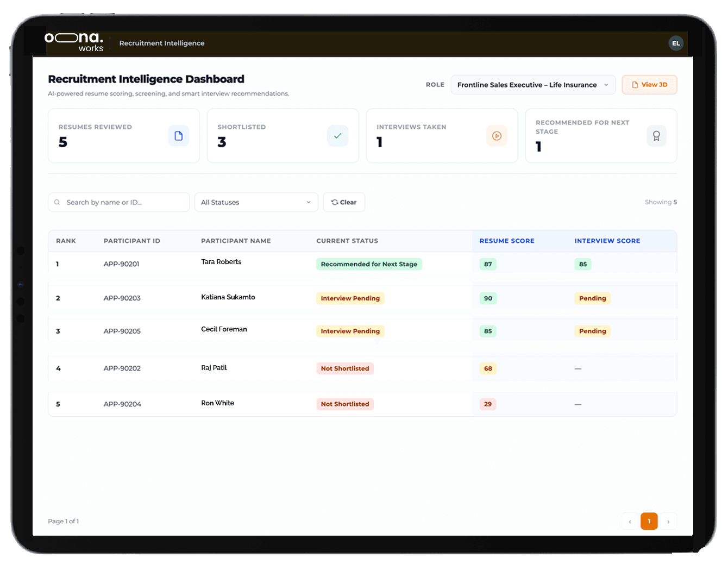Click the oona.works logo
728x564 pixels.
pos(73,42)
